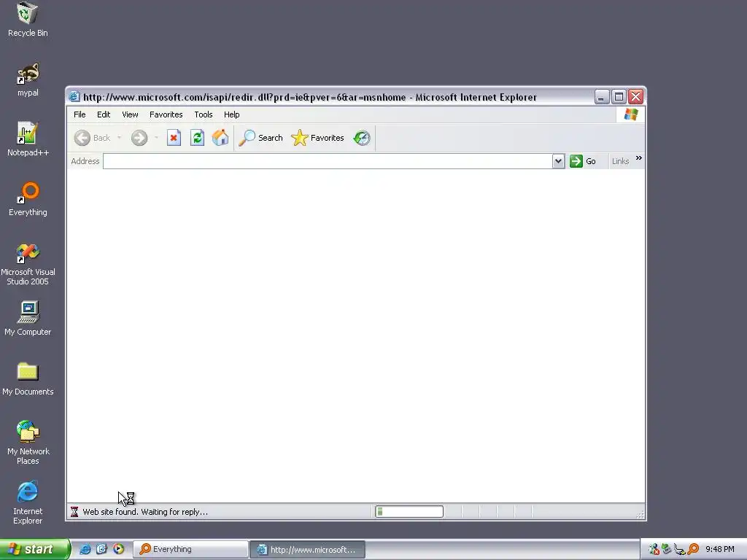747x560 pixels.
Task: Click the Start button
Action: (x=34, y=549)
